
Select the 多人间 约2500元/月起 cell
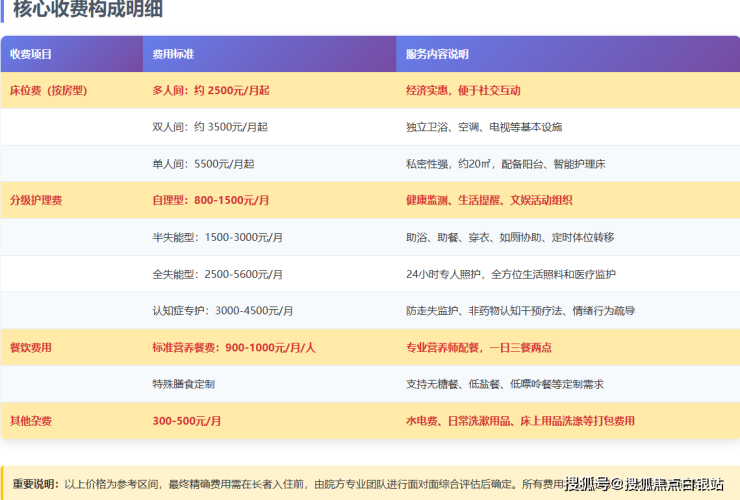point(211,90)
